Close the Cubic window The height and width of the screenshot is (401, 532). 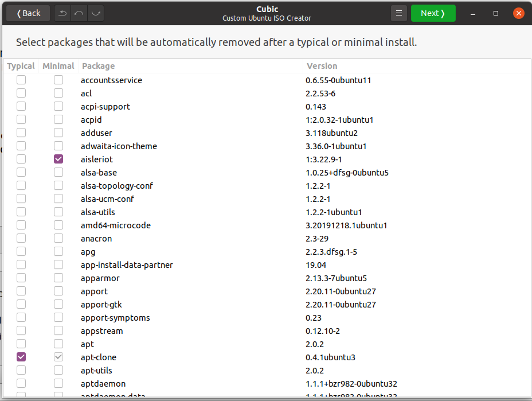pyautogui.click(x=518, y=13)
